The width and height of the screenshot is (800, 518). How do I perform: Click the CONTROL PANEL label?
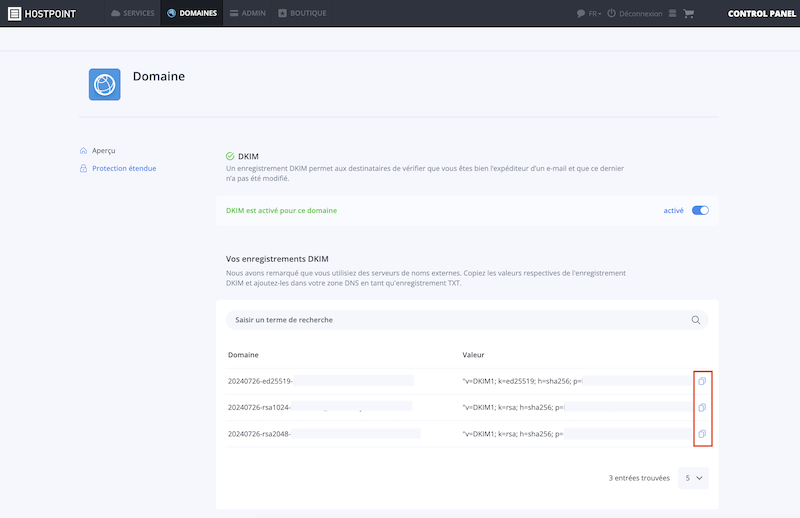[x=762, y=14]
